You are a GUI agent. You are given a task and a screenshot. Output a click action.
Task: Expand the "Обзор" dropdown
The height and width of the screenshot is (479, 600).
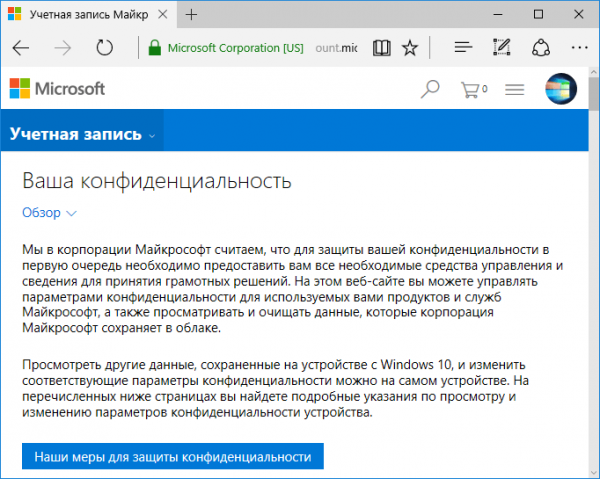coord(49,213)
